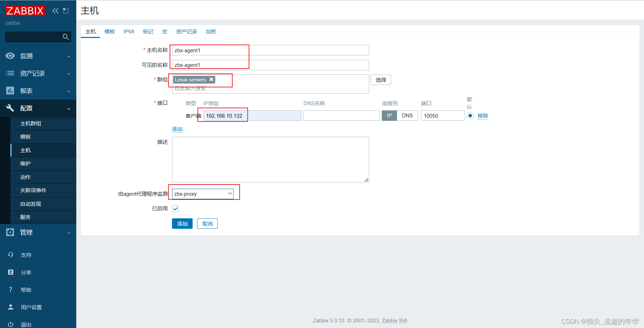This screenshot has width=644, height=328.
Task: Switch to the 模板 tab
Action: click(x=110, y=31)
